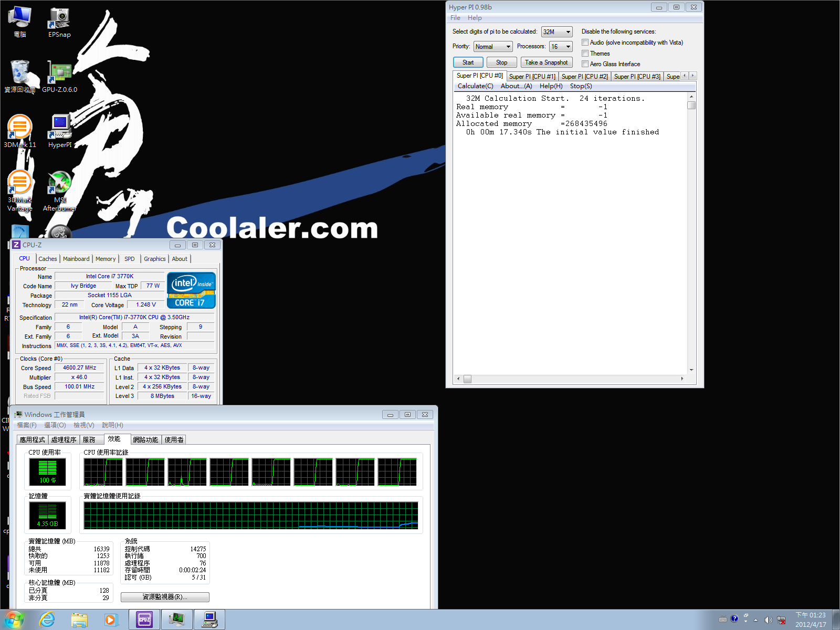
Task: Toggle the Themes checkbox in Hyper PI
Action: 585,54
